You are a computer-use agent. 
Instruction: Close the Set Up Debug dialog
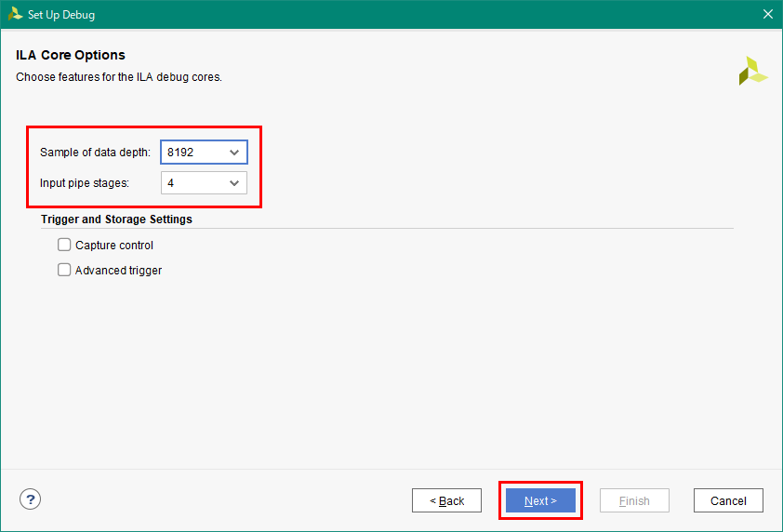[767, 14]
